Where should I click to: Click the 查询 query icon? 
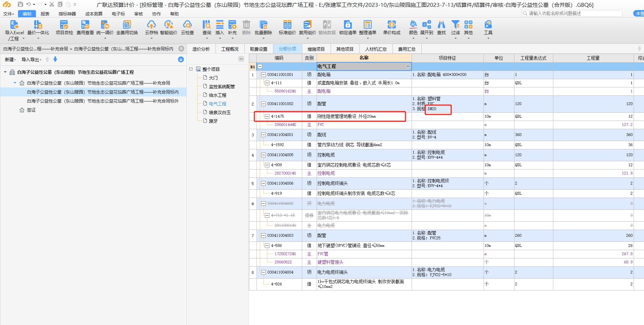207,24
